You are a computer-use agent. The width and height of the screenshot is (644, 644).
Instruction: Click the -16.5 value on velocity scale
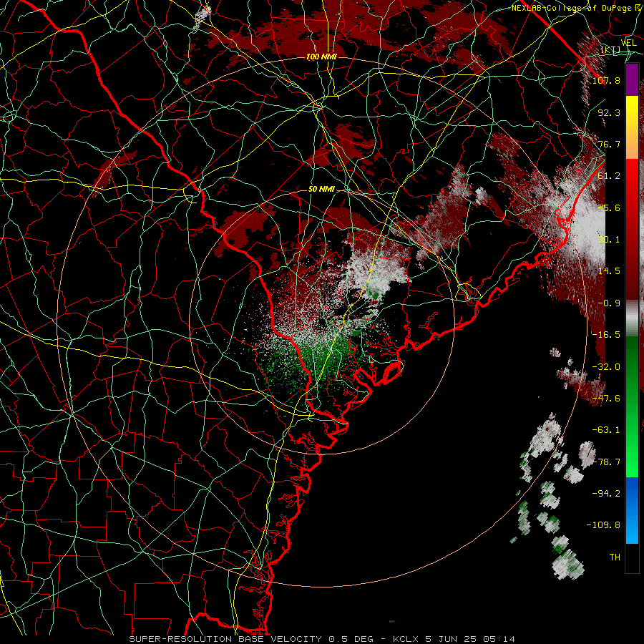[606, 335]
